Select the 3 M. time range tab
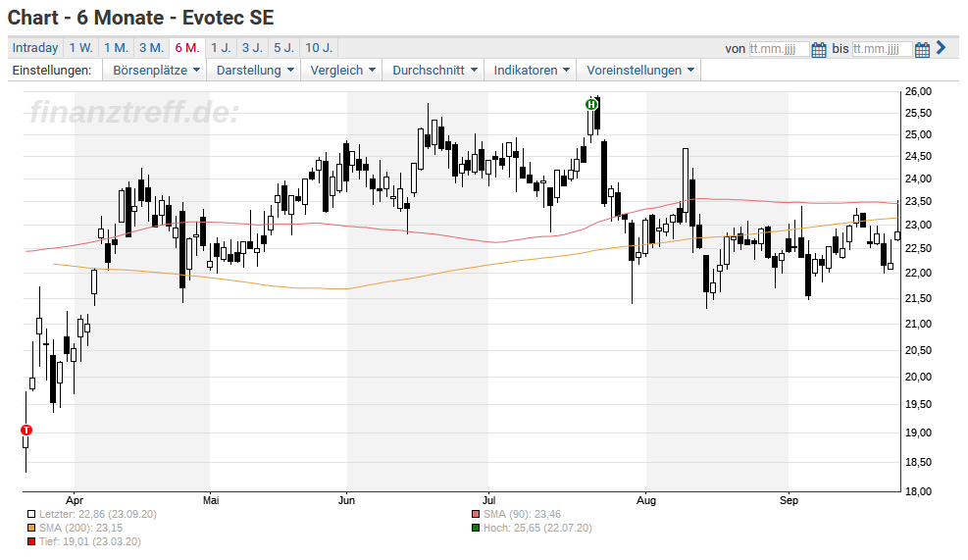Screen dimensions: 968x560 coord(151,47)
